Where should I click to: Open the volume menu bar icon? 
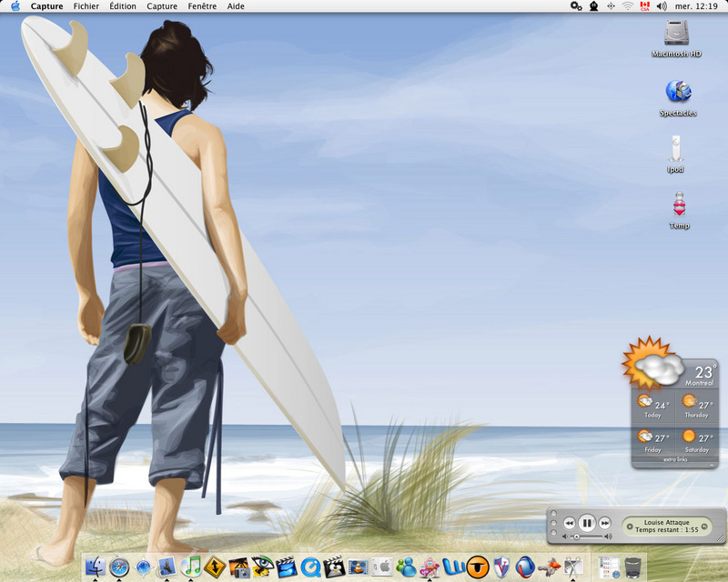tap(662, 6)
